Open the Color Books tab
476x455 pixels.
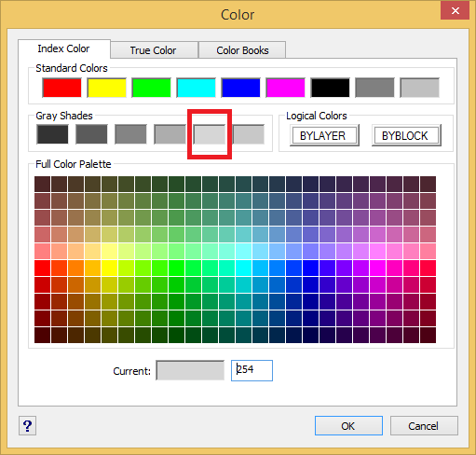coord(242,50)
